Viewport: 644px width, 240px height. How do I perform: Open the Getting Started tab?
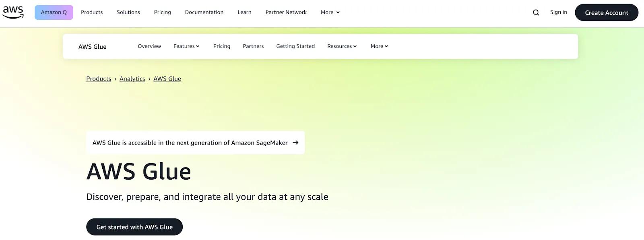(295, 46)
